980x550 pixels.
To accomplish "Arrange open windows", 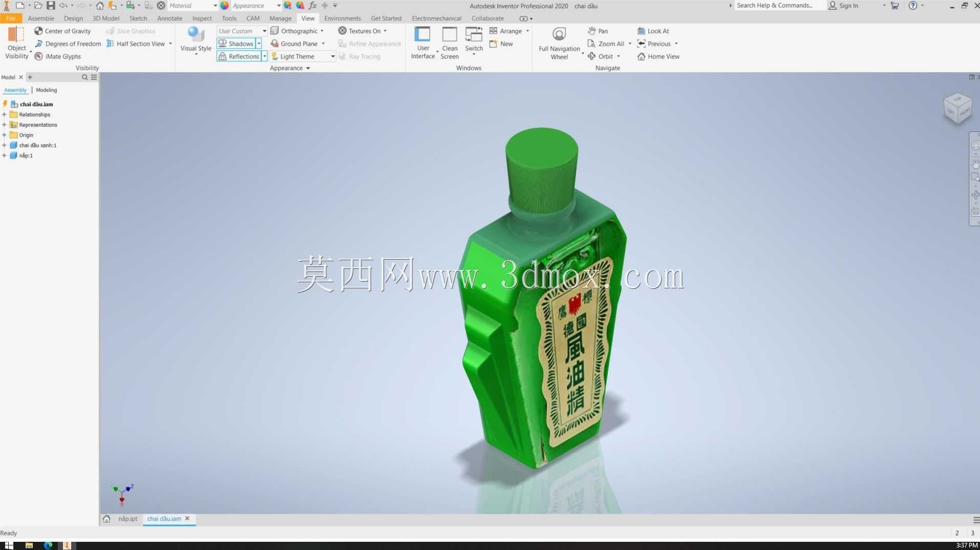I will click(x=506, y=31).
